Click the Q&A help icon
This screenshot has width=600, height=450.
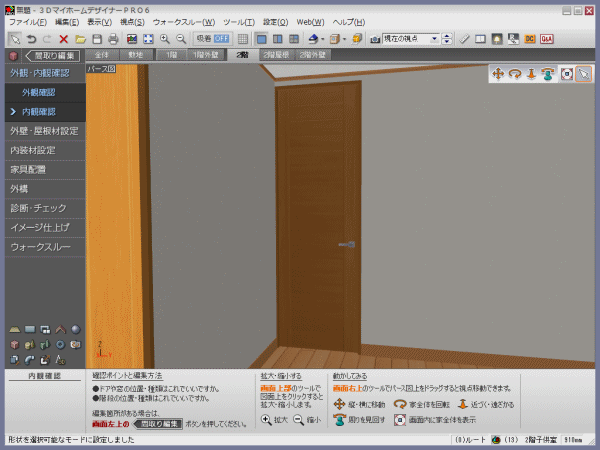[x=546, y=38]
